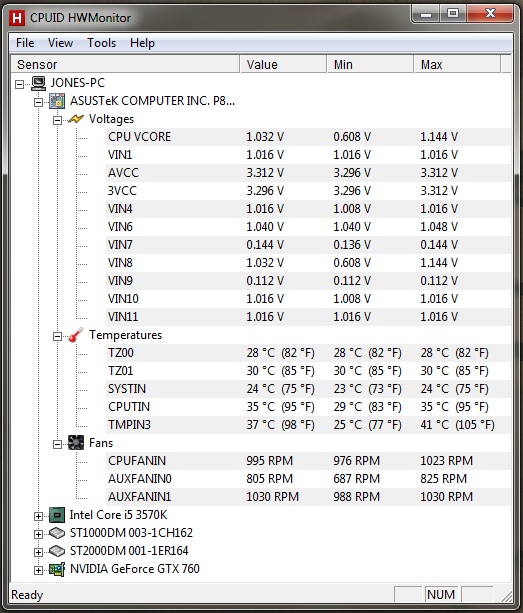Select the AUXFANIN1 fan row
The height and width of the screenshot is (613, 523).
[x=308, y=497]
